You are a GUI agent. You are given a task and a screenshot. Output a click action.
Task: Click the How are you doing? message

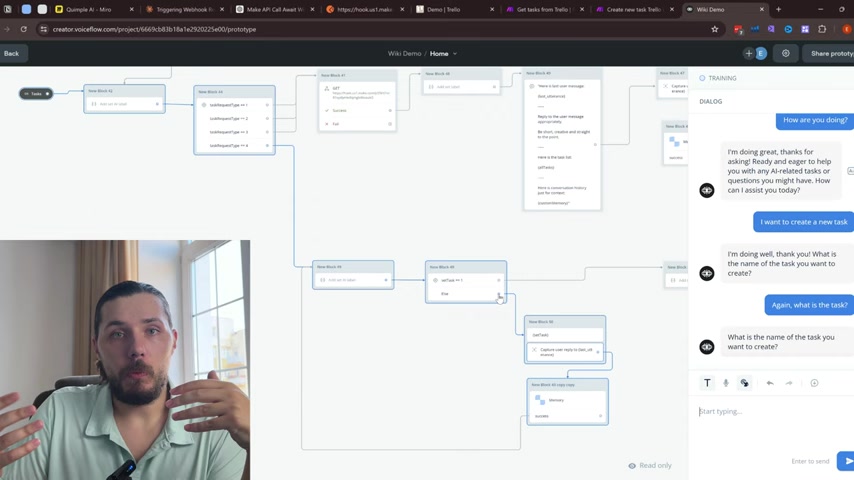pyautogui.click(x=815, y=120)
